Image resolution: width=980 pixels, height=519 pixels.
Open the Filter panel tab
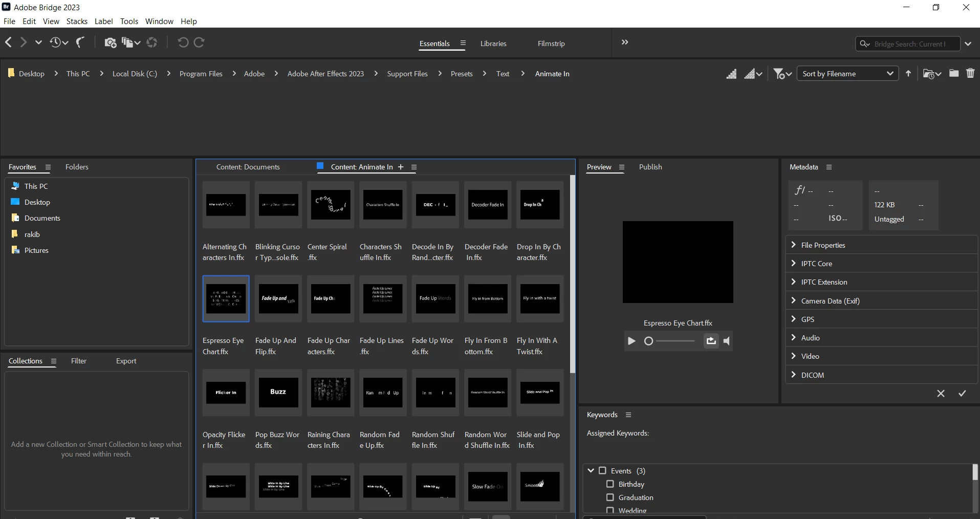point(79,361)
